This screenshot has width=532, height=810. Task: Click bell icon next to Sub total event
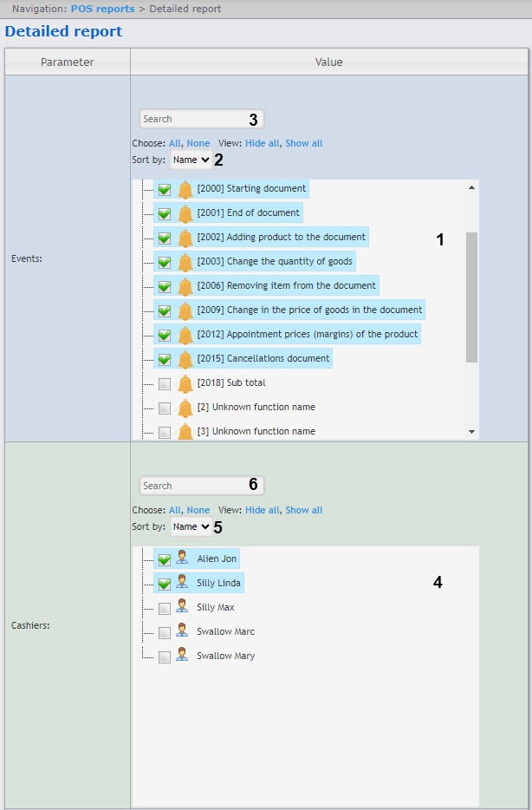click(x=185, y=383)
